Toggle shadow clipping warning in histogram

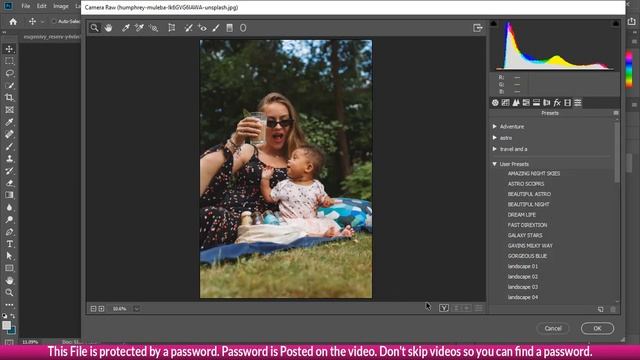point(493,23)
